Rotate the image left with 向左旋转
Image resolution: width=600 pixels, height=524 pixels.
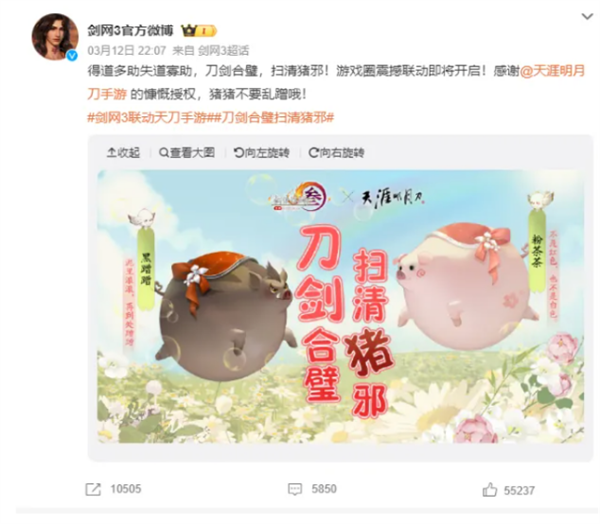(x=261, y=153)
